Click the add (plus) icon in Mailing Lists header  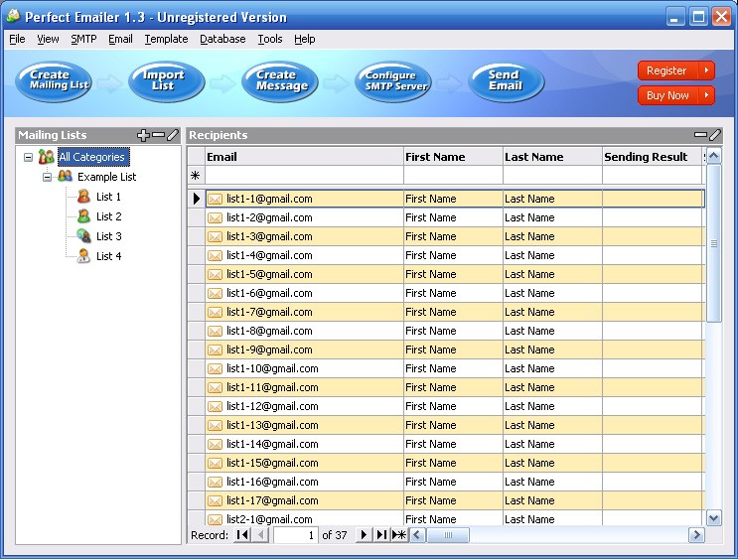[x=143, y=135]
